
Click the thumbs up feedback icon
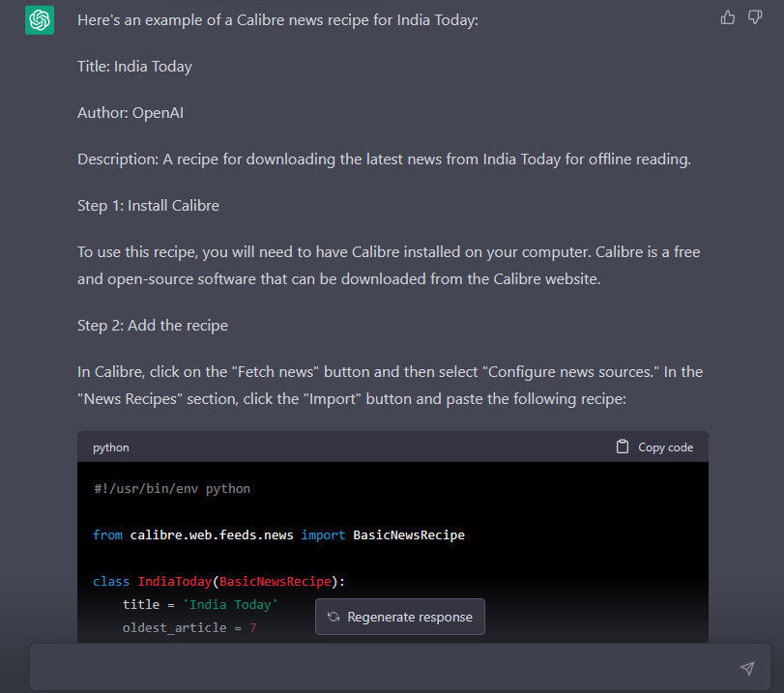coord(728,18)
